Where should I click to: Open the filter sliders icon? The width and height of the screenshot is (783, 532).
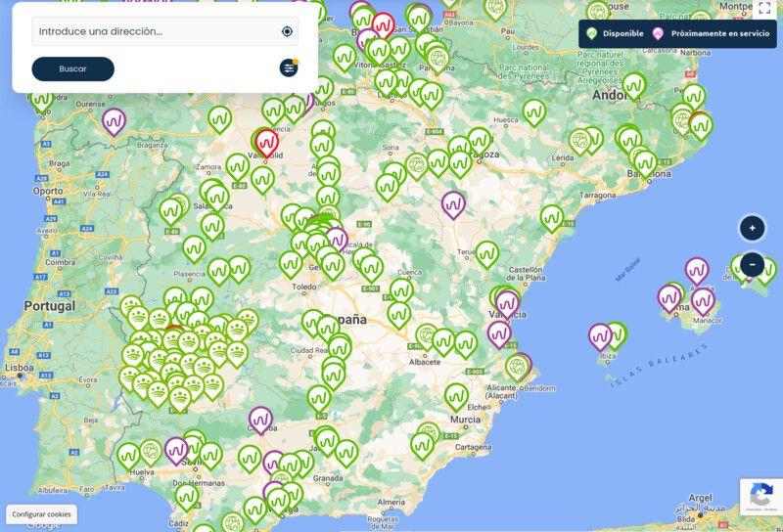point(289,67)
